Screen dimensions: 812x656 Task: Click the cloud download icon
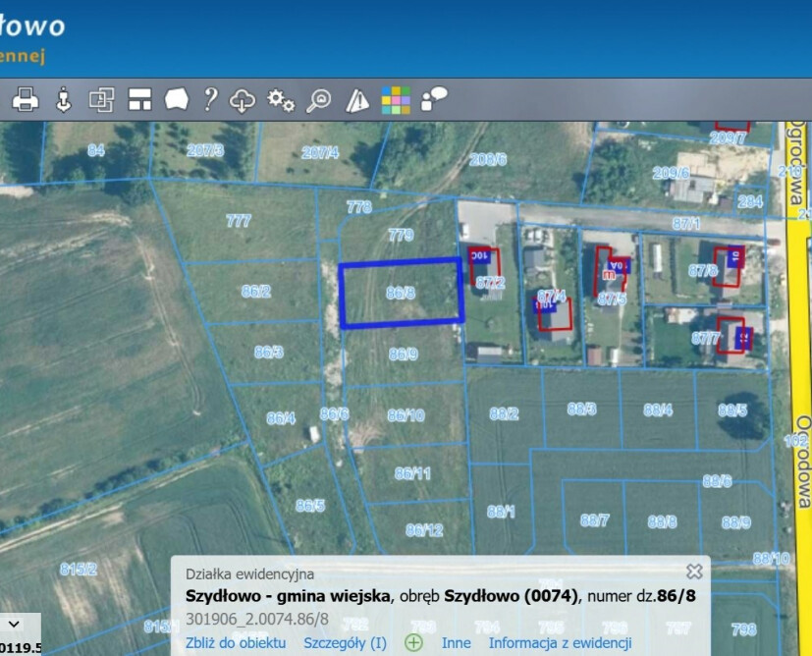coord(243,100)
